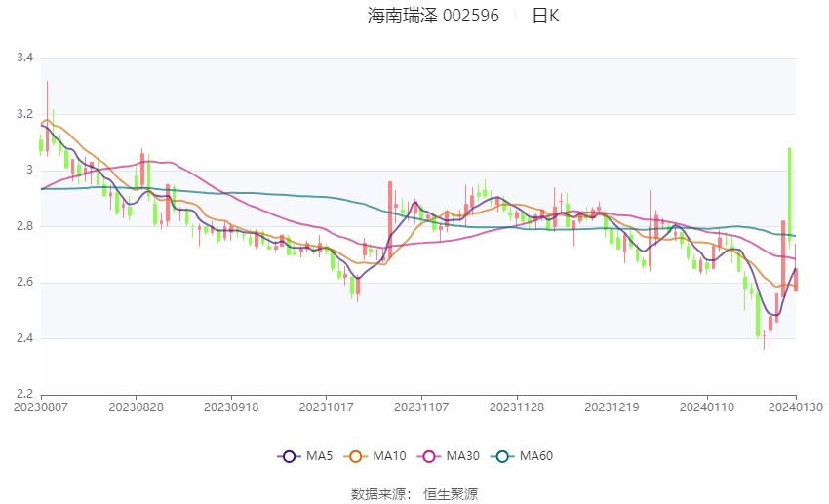Toggle the MA30 legend series

point(449,456)
